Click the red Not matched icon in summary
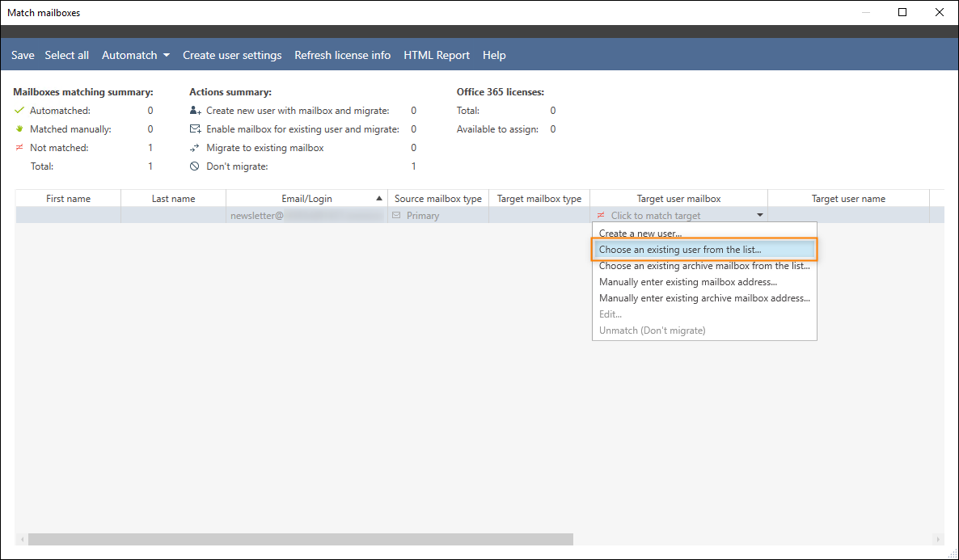 [x=19, y=147]
